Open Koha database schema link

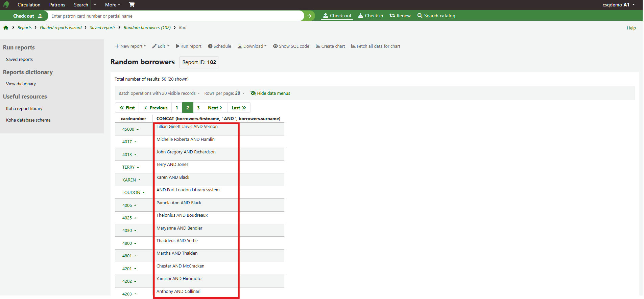tap(28, 120)
